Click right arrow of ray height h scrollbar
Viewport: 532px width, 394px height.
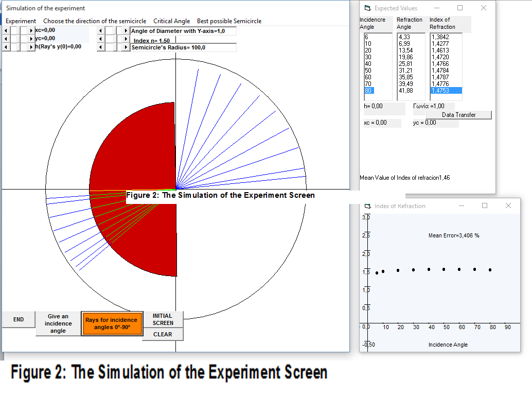pos(31,47)
